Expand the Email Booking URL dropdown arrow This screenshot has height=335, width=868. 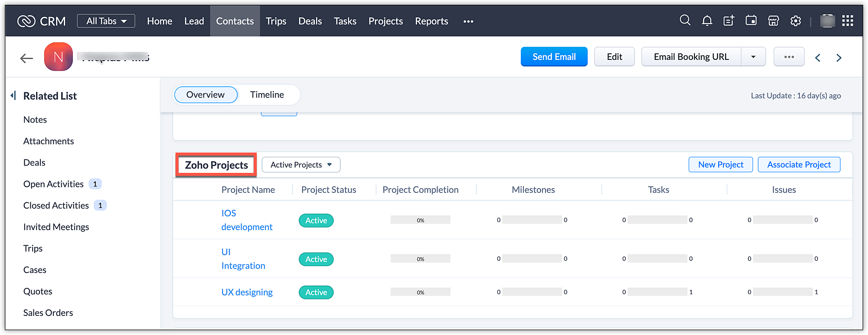click(x=753, y=57)
